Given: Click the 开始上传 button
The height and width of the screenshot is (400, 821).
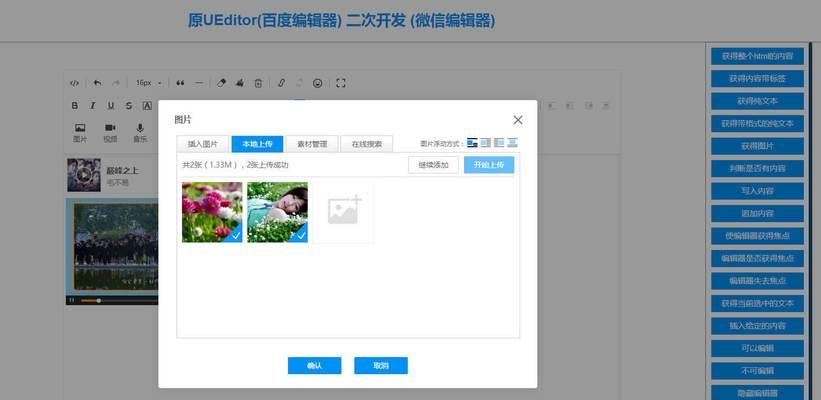Looking at the screenshot, I should coord(489,165).
